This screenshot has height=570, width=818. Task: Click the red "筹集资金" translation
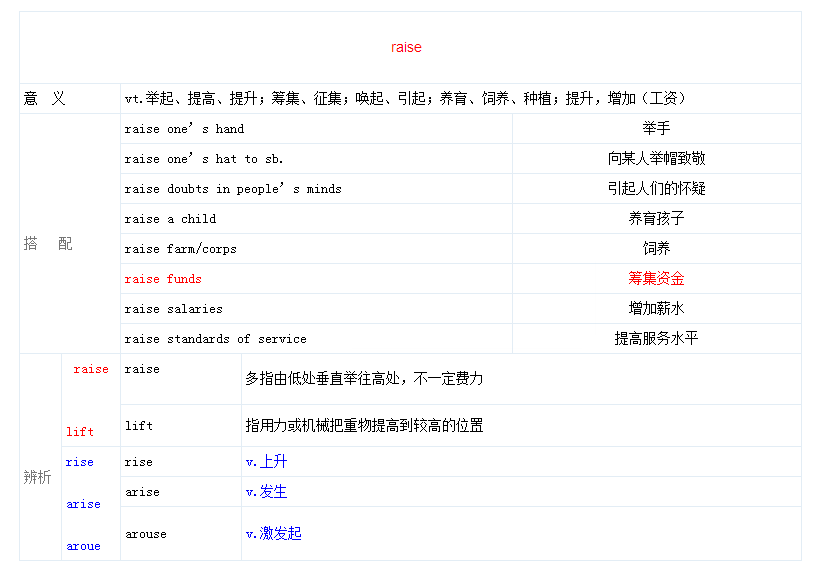click(x=656, y=279)
